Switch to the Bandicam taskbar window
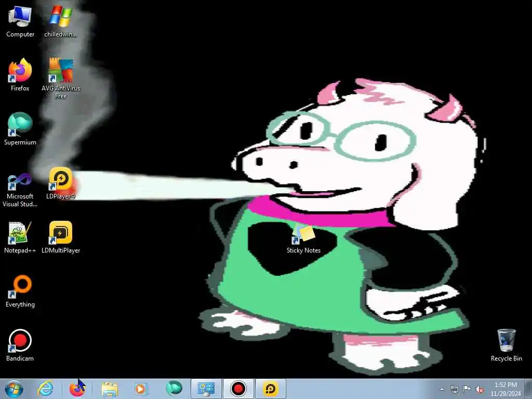The height and width of the screenshot is (399, 532). point(238,389)
